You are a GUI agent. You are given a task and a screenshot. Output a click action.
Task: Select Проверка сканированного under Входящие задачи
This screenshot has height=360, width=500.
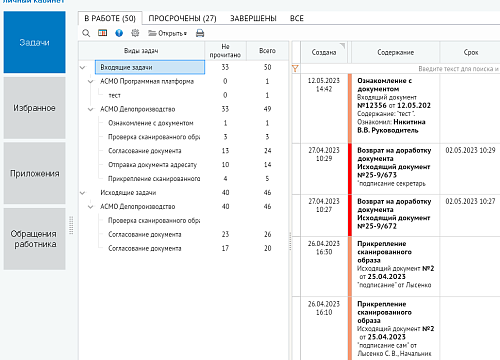pyautogui.click(x=183, y=137)
